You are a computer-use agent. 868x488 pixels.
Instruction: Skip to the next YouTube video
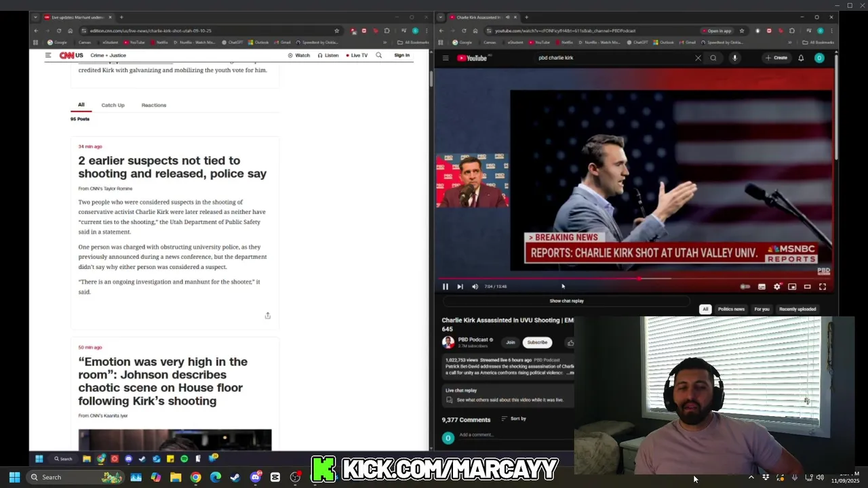(460, 287)
